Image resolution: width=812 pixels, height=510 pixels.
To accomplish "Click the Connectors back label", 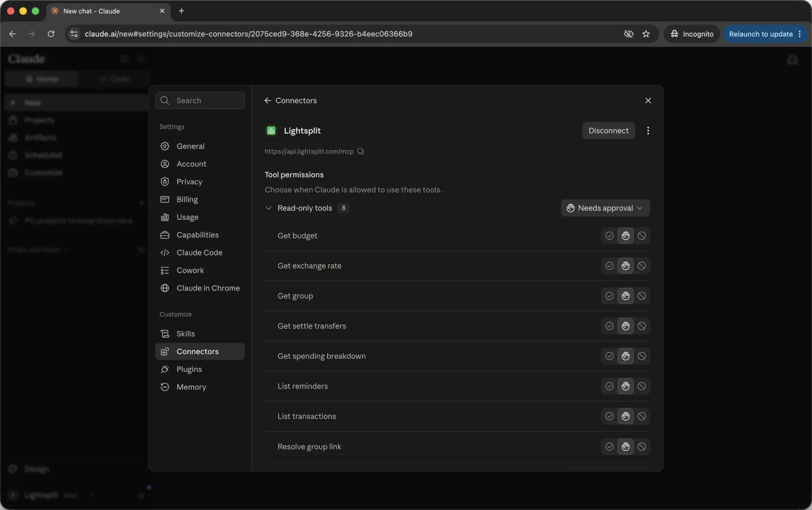I will click(296, 100).
